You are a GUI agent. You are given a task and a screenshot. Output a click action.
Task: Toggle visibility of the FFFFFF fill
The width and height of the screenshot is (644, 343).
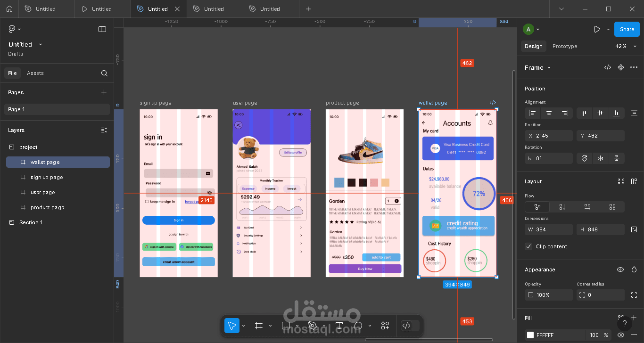coord(621,335)
